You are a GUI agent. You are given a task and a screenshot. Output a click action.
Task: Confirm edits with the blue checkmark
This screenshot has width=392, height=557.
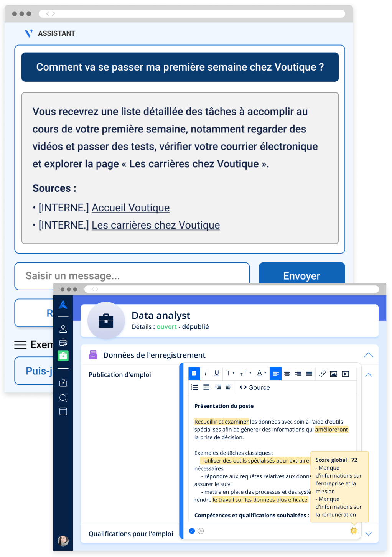click(x=192, y=531)
